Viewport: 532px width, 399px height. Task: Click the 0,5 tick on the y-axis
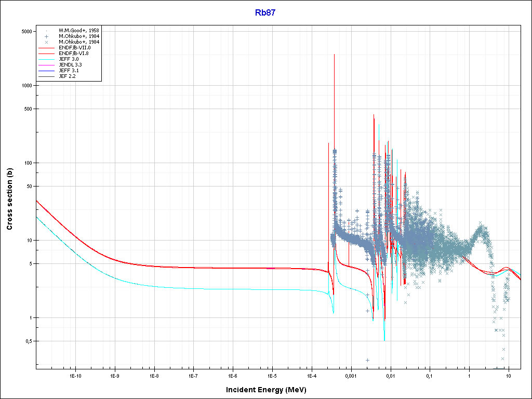(29, 341)
